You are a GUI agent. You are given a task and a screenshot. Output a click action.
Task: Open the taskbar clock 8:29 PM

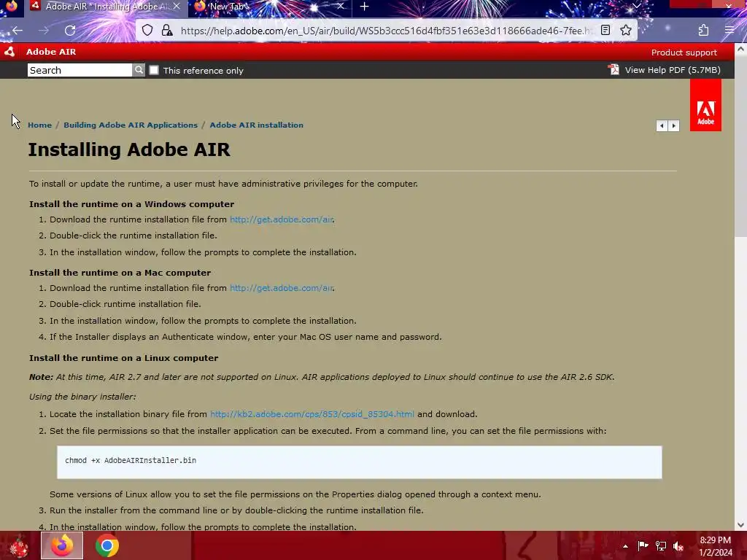715,546
